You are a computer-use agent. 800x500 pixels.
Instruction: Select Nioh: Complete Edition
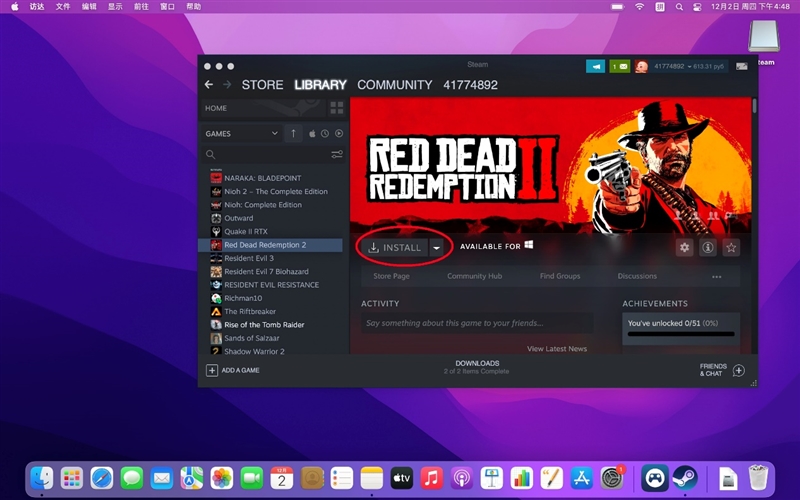(x=270, y=205)
